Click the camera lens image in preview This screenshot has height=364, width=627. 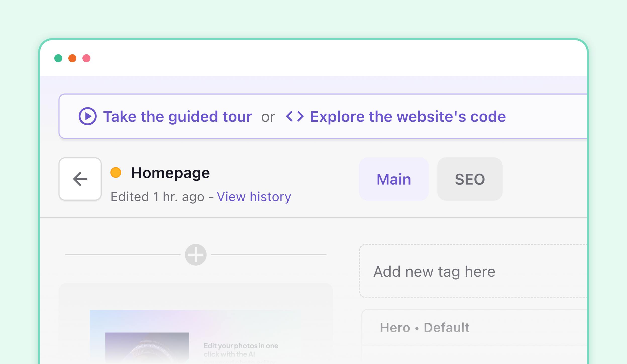[147, 348]
